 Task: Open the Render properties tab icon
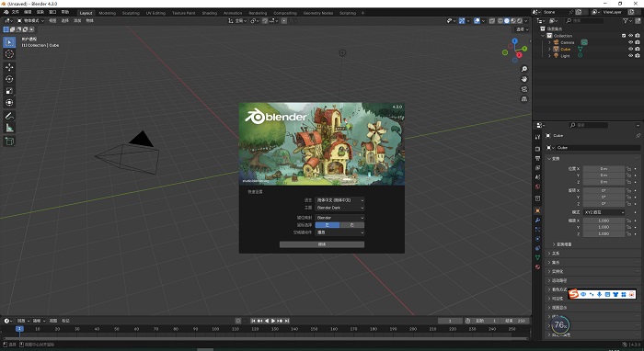point(537,148)
